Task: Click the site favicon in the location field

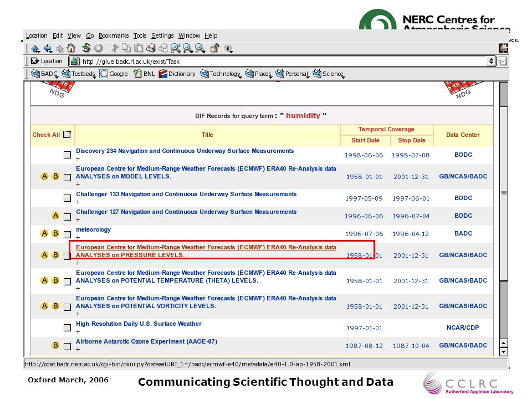Action: click(x=75, y=62)
